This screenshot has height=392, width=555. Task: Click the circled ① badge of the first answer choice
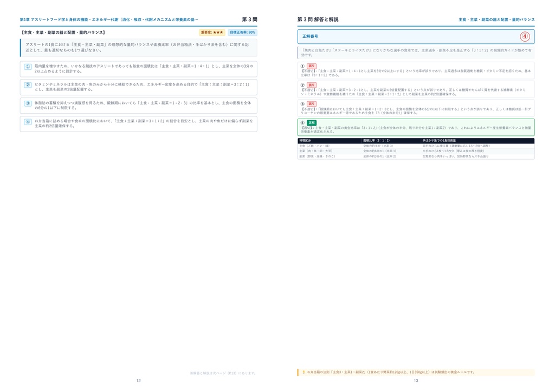[28, 67]
